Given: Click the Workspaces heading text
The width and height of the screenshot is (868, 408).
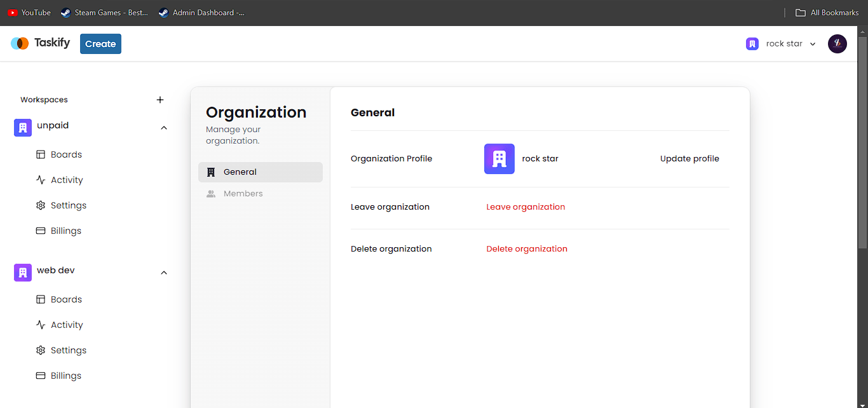Looking at the screenshot, I should [x=44, y=100].
